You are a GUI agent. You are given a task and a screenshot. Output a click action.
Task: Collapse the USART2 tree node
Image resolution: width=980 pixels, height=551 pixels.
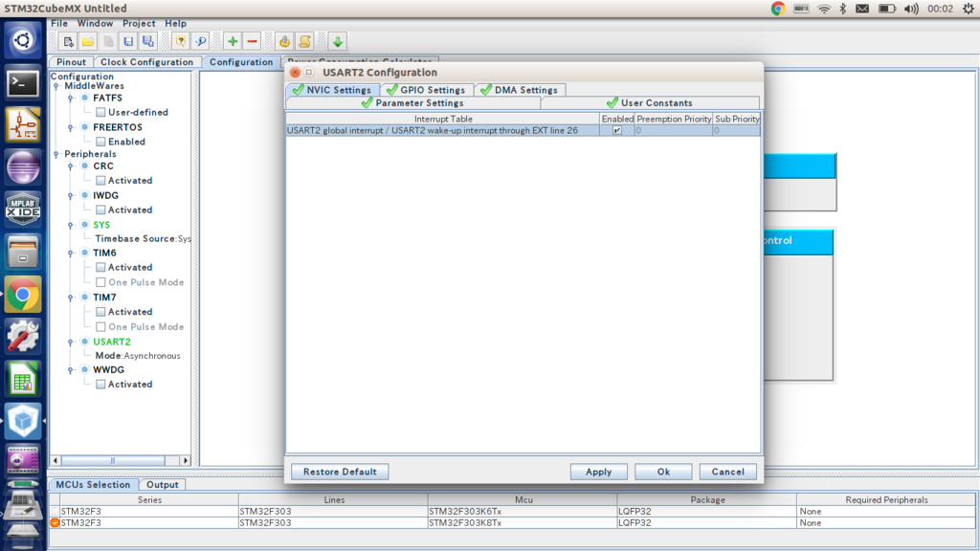tap(71, 342)
